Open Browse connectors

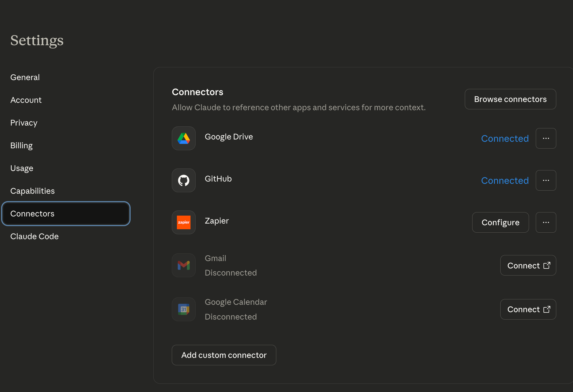click(x=510, y=99)
